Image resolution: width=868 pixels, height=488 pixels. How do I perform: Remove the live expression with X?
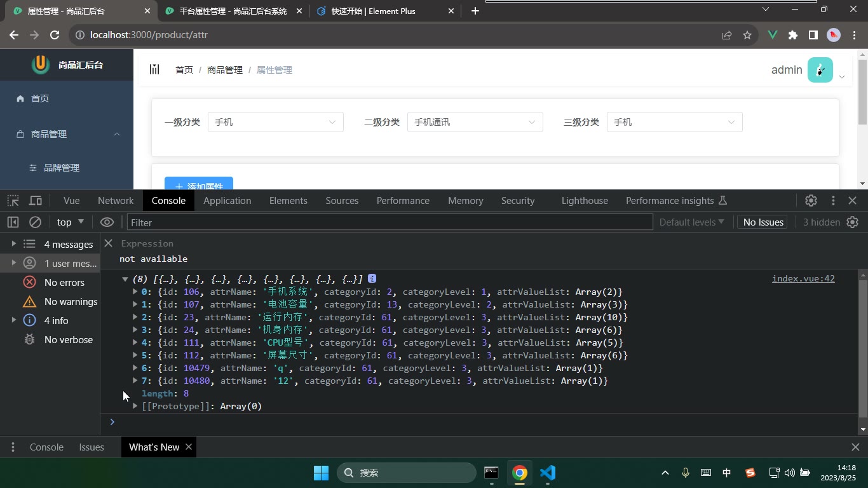[109, 243]
